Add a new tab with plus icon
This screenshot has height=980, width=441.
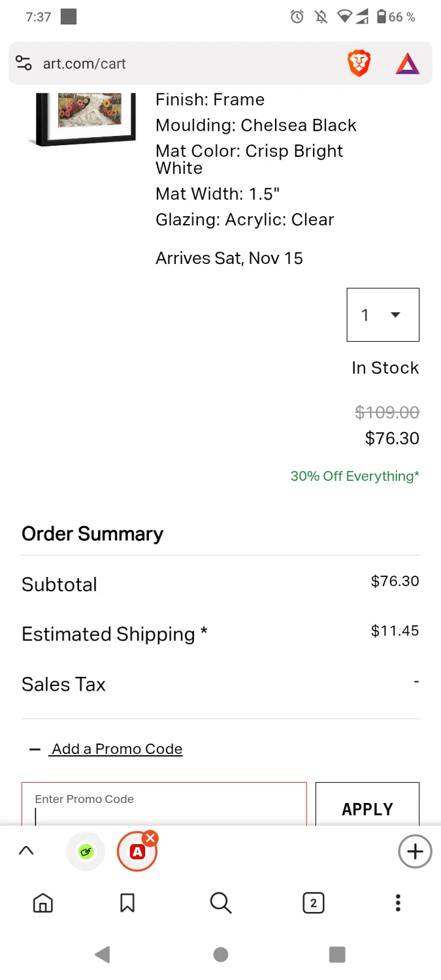click(415, 851)
